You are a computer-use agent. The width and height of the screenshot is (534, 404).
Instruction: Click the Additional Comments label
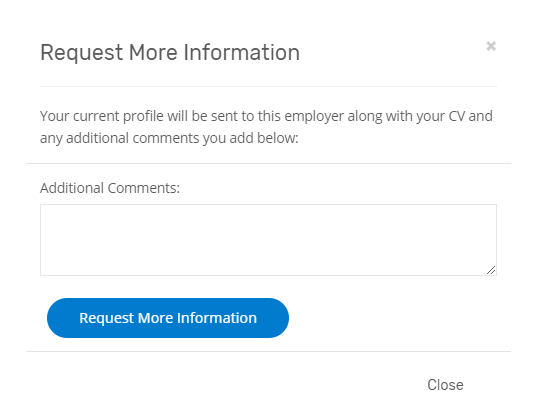tap(110, 188)
